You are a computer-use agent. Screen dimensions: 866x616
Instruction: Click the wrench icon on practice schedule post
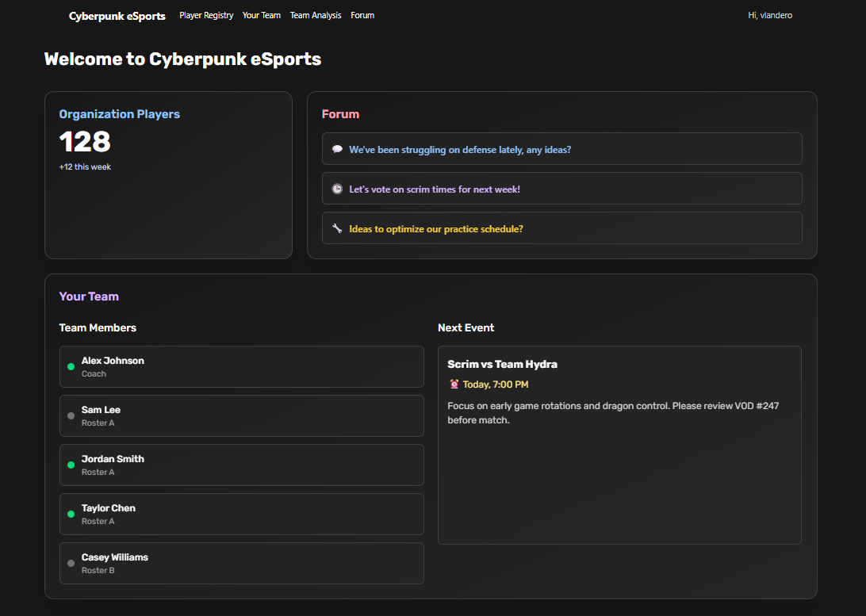pyautogui.click(x=337, y=228)
